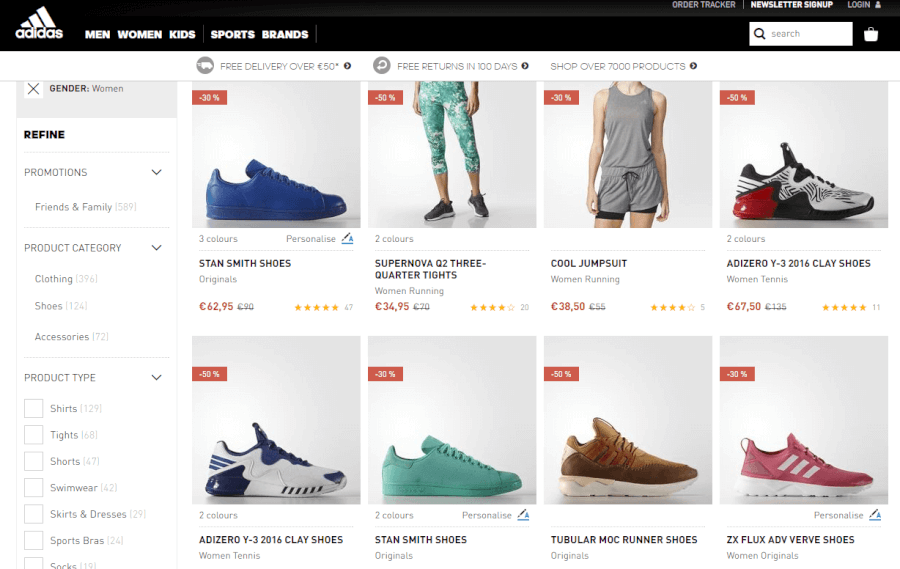
Task: Click star rating of Adizero Y-3 €67,50
Action: pyautogui.click(x=844, y=308)
